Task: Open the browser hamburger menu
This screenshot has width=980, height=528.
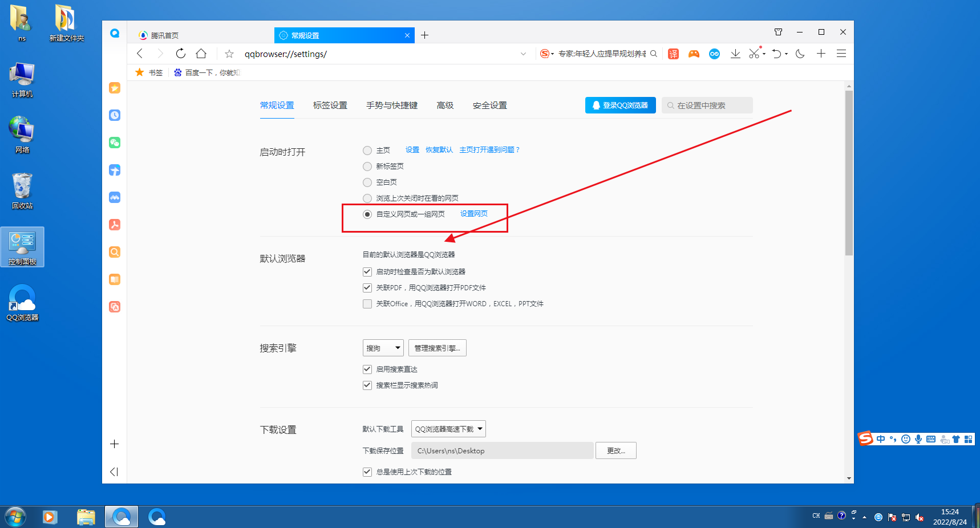Action: (841, 54)
